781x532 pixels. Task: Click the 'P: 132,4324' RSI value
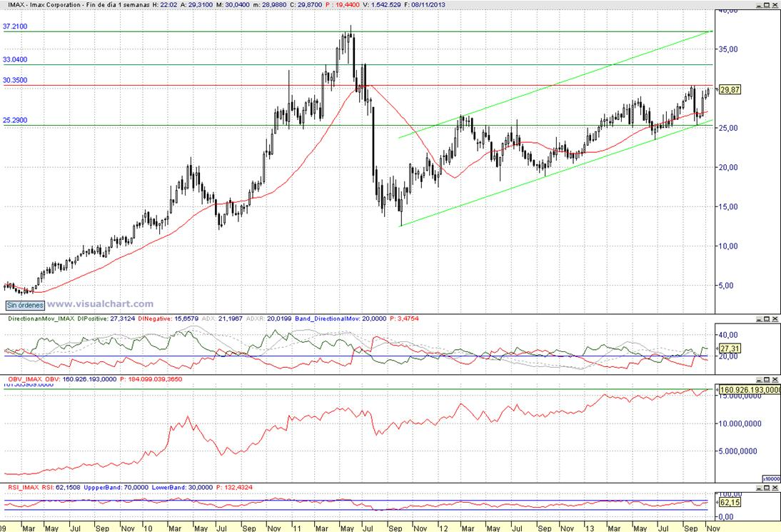(234, 487)
